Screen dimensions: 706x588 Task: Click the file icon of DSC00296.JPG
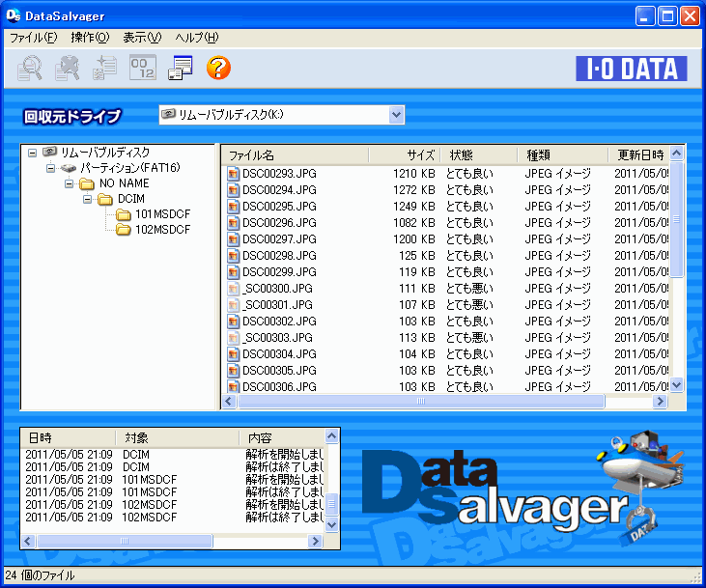pyautogui.click(x=233, y=223)
